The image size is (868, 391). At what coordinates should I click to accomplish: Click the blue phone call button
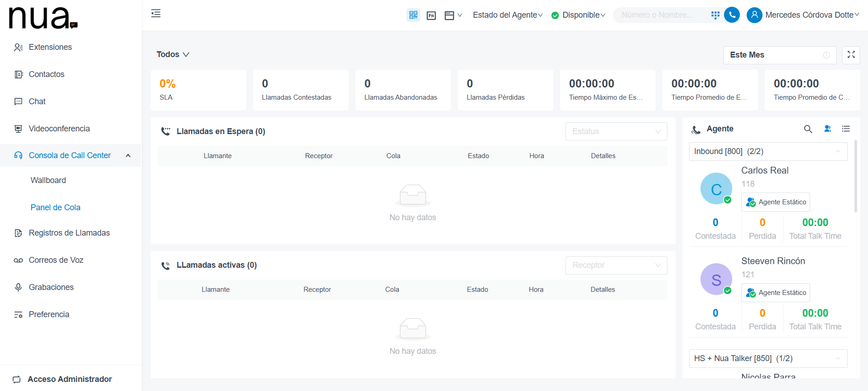pos(732,15)
